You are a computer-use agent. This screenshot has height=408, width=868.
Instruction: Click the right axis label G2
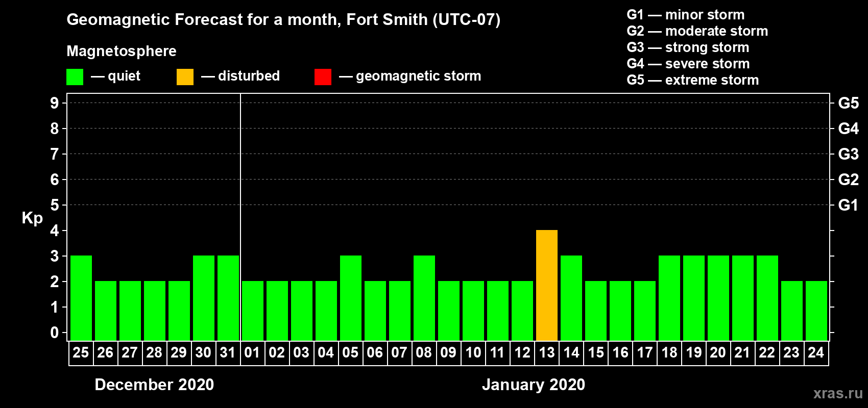[x=849, y=180]
